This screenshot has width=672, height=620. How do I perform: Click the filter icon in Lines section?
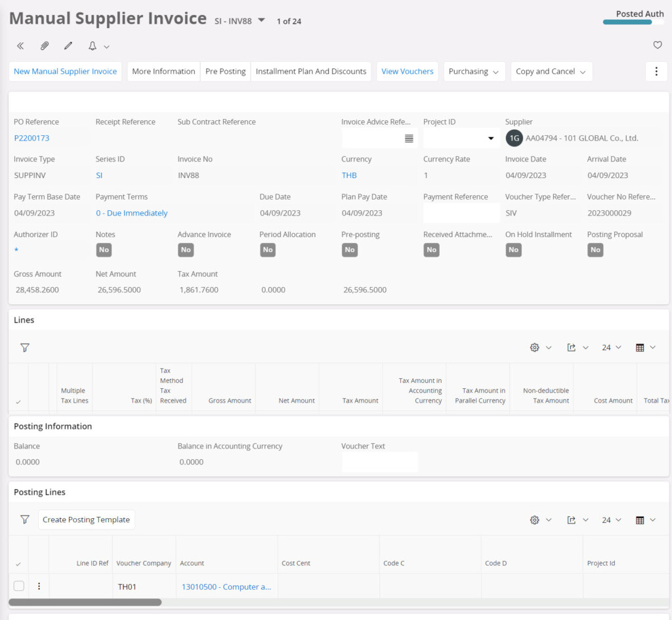point(25,347)
